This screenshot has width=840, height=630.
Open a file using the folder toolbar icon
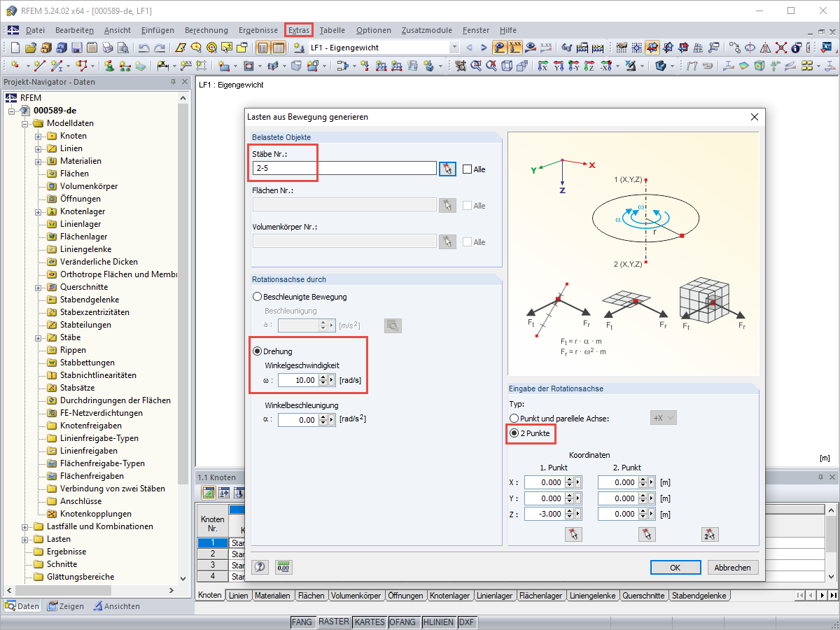[30, 48]
